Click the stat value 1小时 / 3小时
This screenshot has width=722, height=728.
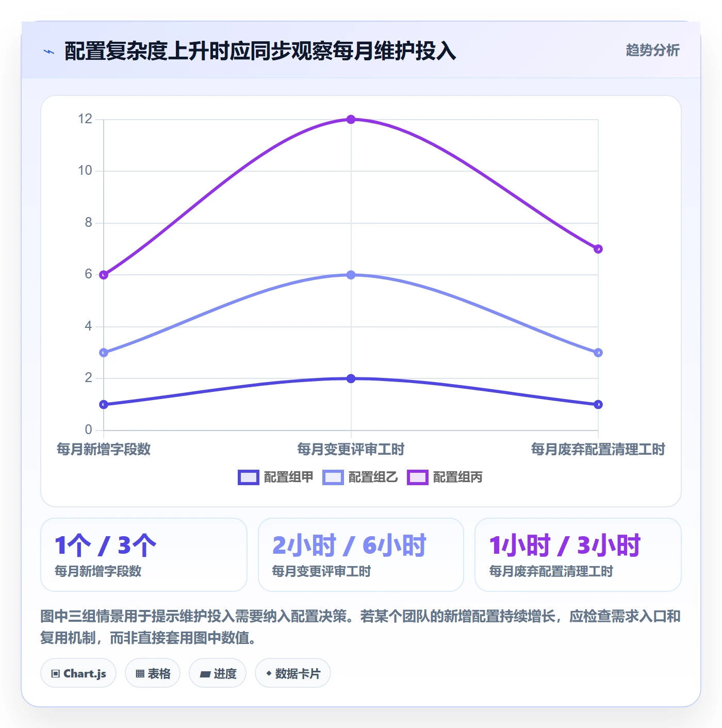click(x=565, y=545)
